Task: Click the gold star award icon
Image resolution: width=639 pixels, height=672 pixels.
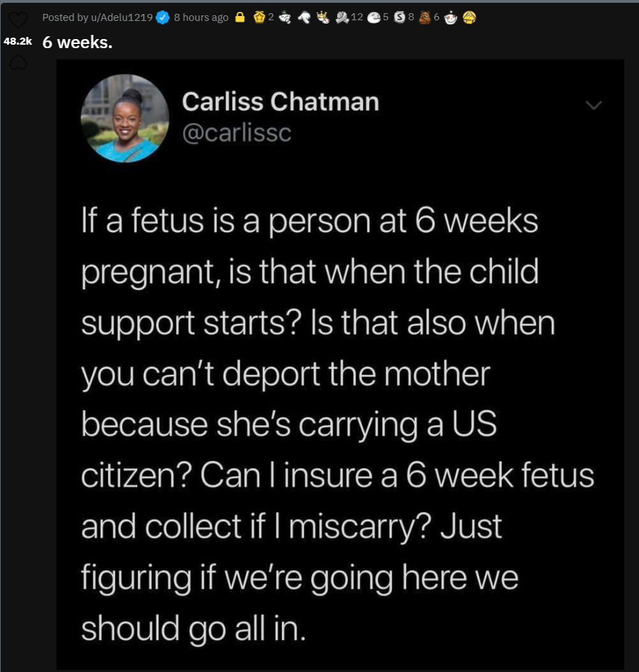Action: click(260, 17)
